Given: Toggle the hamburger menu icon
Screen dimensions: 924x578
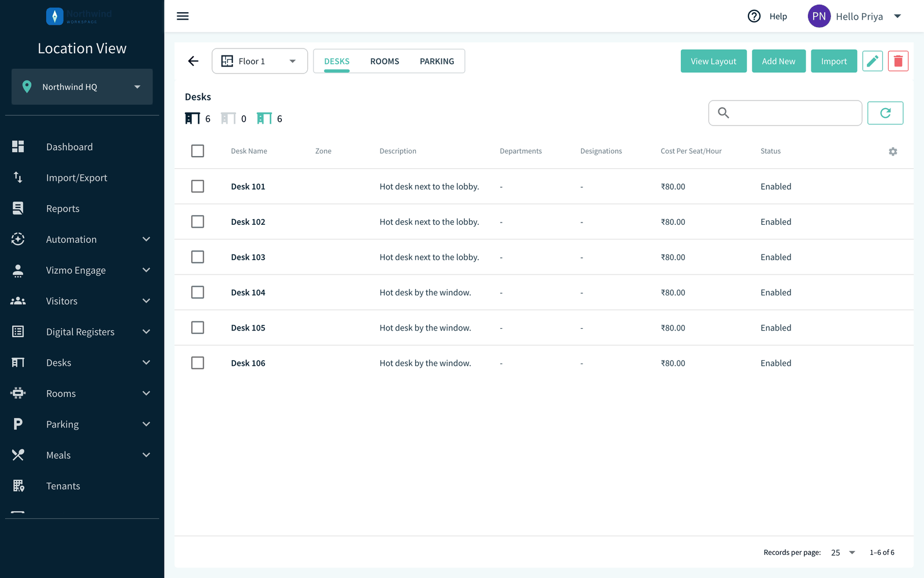Looking at the screenshot, I should [182, 16].
